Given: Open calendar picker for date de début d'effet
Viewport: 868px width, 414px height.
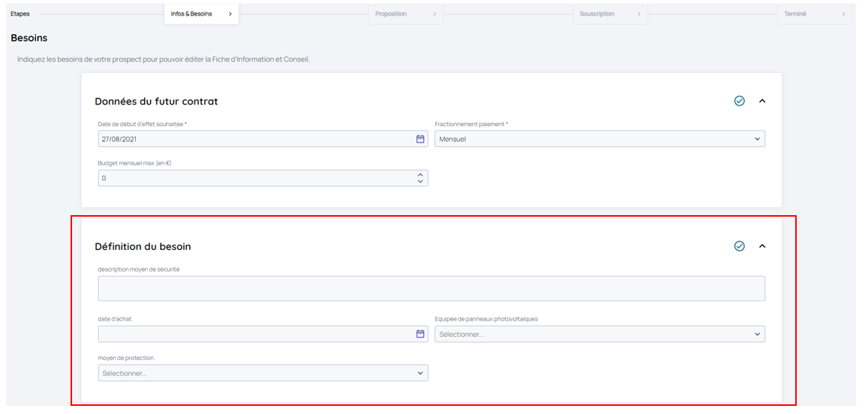Looking at the screenshot, I should (420, 139).
